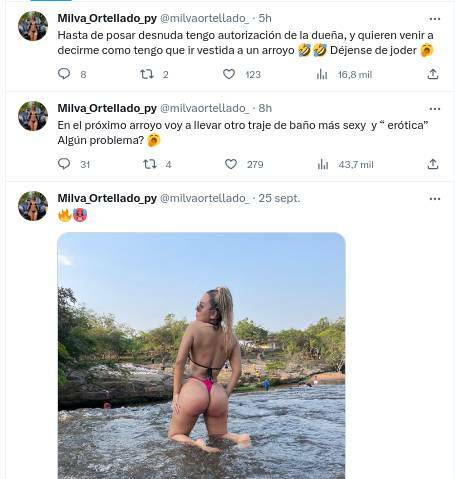
Task: Open more options on the 8h tweet
Action: pos(435,109)
